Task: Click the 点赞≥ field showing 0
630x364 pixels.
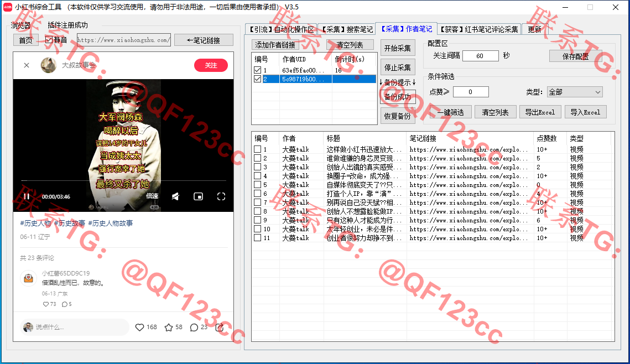Action: [471, 92]
